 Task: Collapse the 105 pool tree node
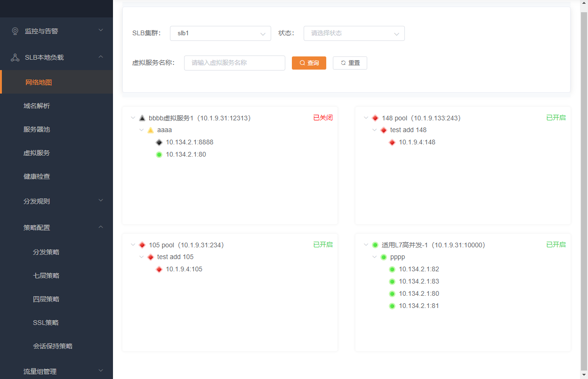click(133, 245)
